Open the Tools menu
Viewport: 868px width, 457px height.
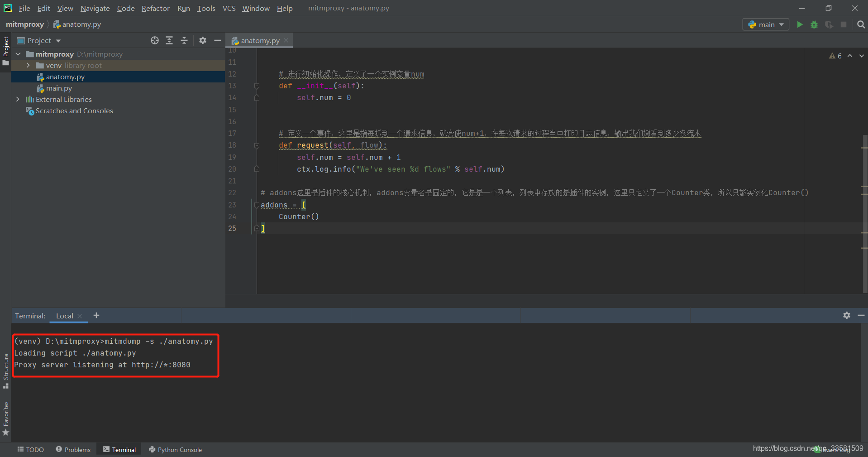tap(206, 8)
